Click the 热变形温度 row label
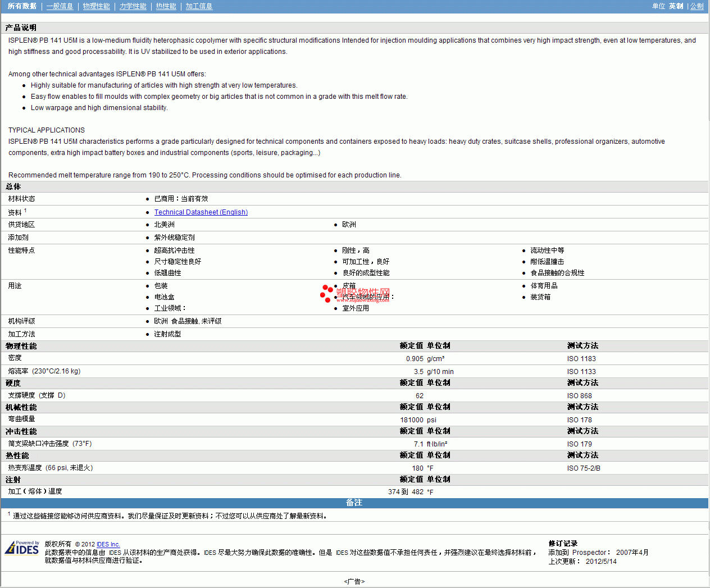The image size is (710, 588). pyautogui.click(x=51, y=468)
